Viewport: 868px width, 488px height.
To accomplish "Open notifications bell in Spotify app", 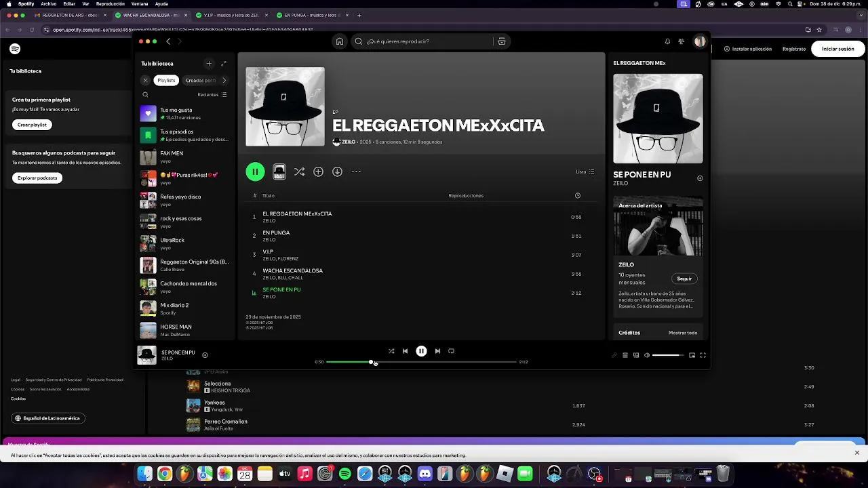I will tap(667, 41).
